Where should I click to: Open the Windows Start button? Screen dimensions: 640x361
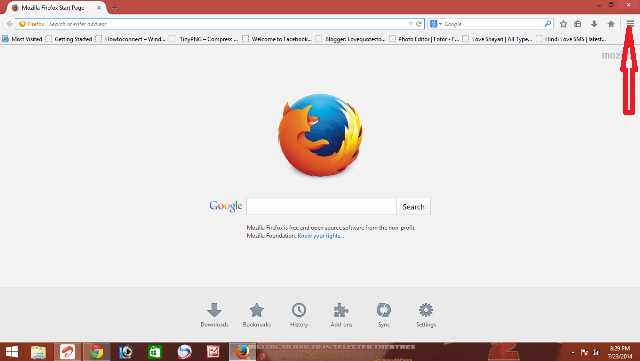click(12, 352)
